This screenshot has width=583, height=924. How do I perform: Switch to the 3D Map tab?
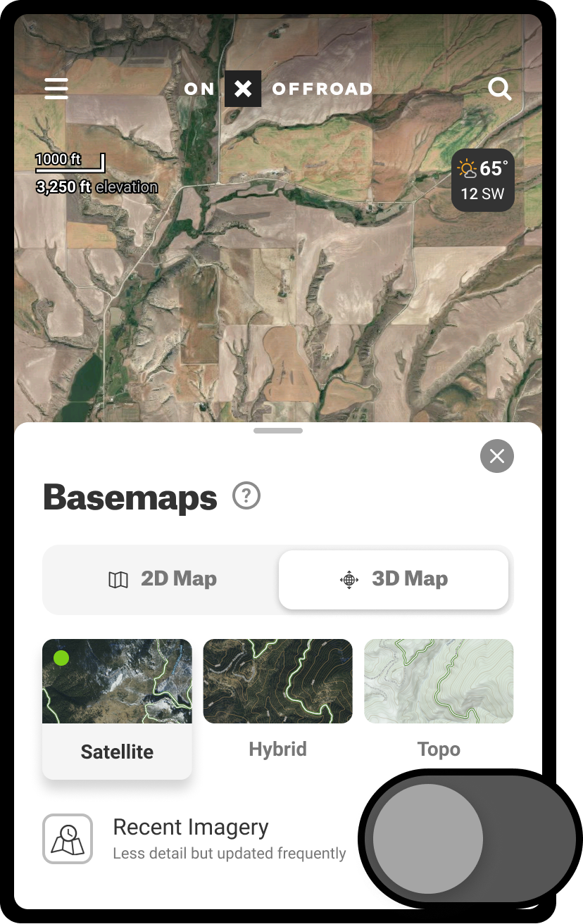[394, 580]
